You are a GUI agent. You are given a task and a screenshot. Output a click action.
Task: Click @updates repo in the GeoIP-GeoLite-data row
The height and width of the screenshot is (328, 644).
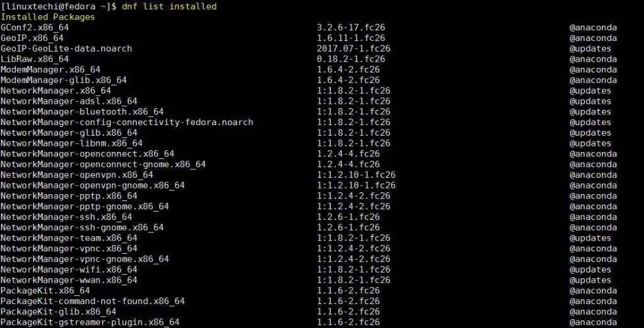click(x=591, y=49)
